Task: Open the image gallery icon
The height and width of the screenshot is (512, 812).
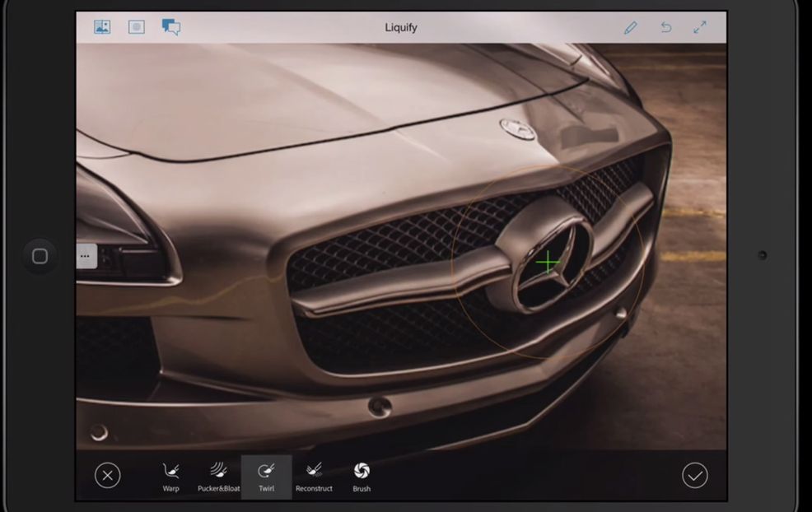Action: pyautogui.click(x=102, y=27)
